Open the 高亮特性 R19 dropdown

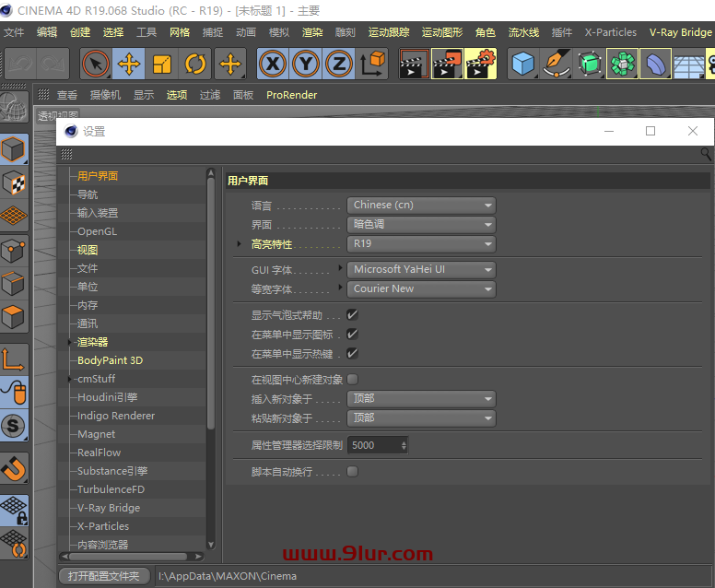point(421,244)
